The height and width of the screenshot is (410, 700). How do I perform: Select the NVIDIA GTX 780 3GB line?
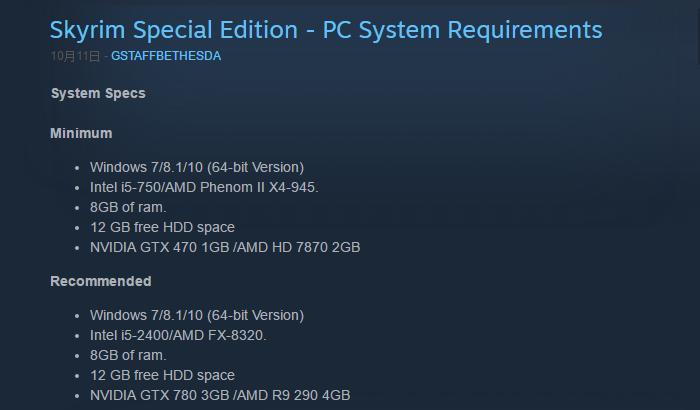(220, 395)
